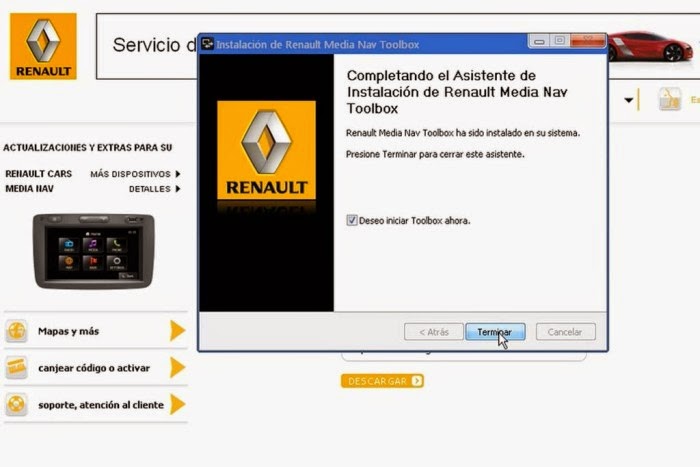Image resolution: width=700 pixels, height=467 pixels.
Task: Click the installer title bar icon
Action: (x=207, y=44)
